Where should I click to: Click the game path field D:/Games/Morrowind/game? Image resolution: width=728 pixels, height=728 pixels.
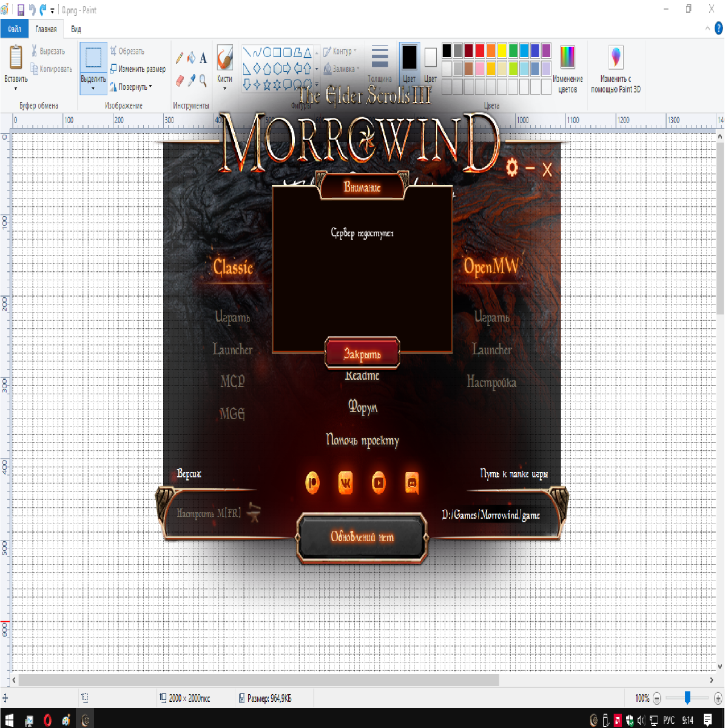pyautogui.click(x=491, y=515)
